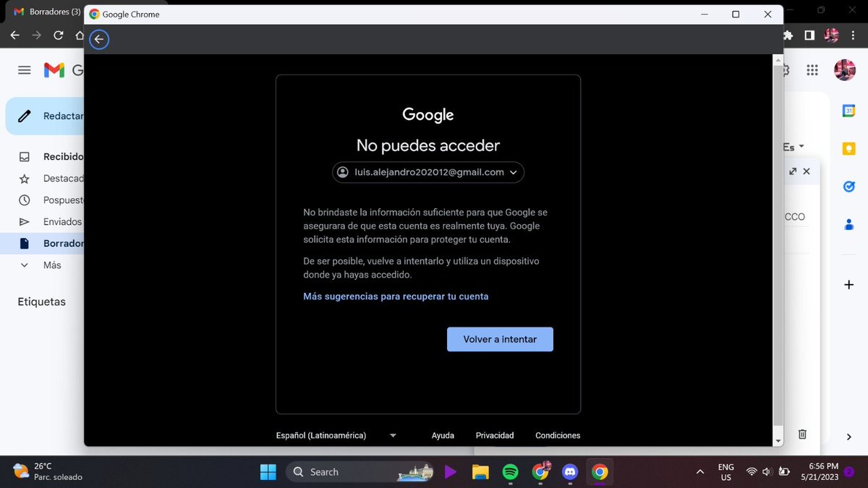The image size is (868, 488).
Task: Click ENG US language indicator
Action: coord(726,472)
